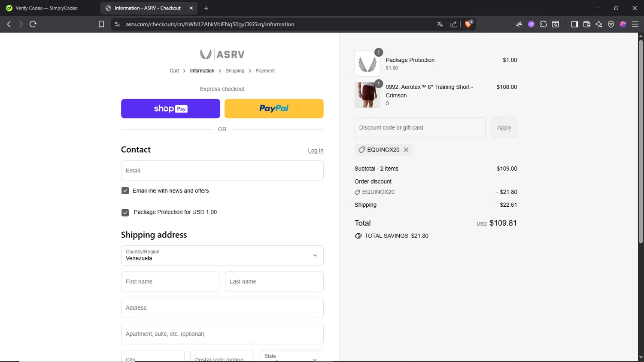The height and width of the screenshot is (362, 644).
Task: Click the Discount code or gift card field
Action: point(420,128)
